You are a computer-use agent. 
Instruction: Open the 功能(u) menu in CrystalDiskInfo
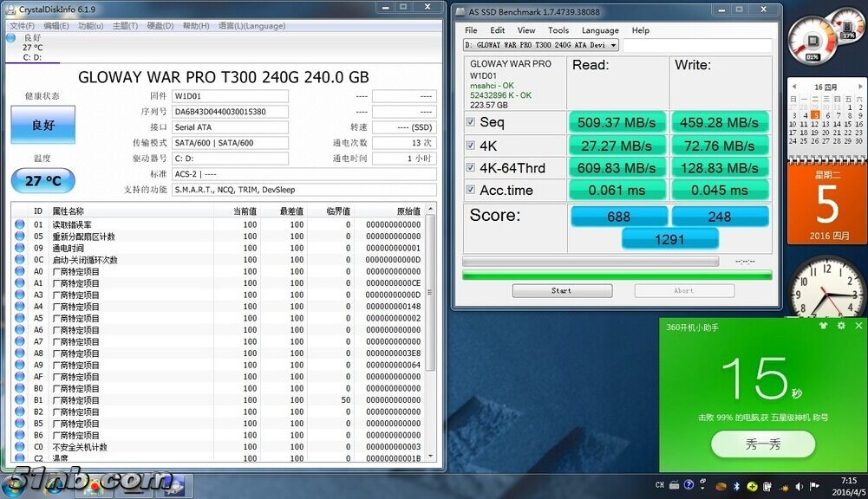[90, 26]
